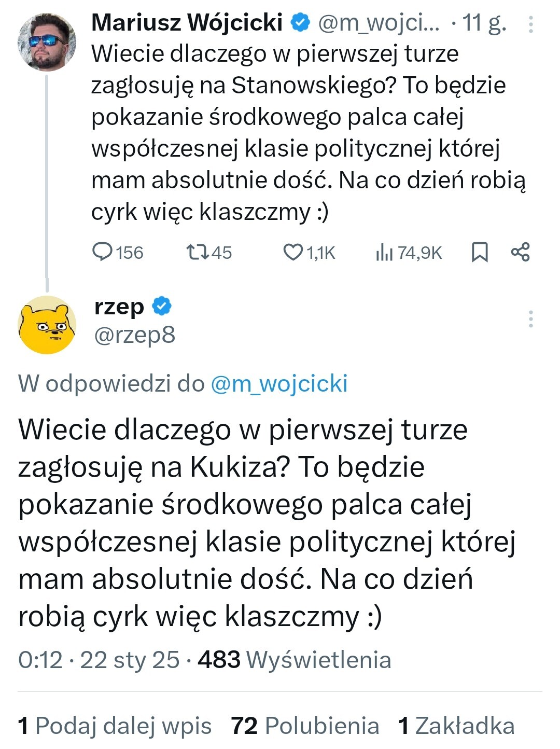560x749 pixels.
Task: Share Mariusz Wójcicki's post
Action: tap(520, 252)
